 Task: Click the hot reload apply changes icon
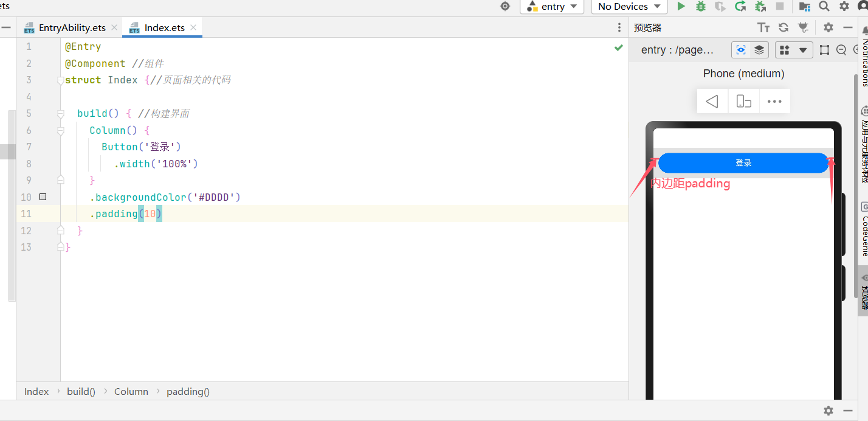pyautogui.click(x=740, y=6)
